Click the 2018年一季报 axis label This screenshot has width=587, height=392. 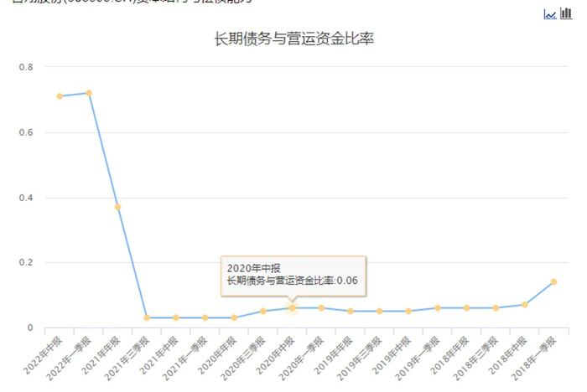[533, 358]
